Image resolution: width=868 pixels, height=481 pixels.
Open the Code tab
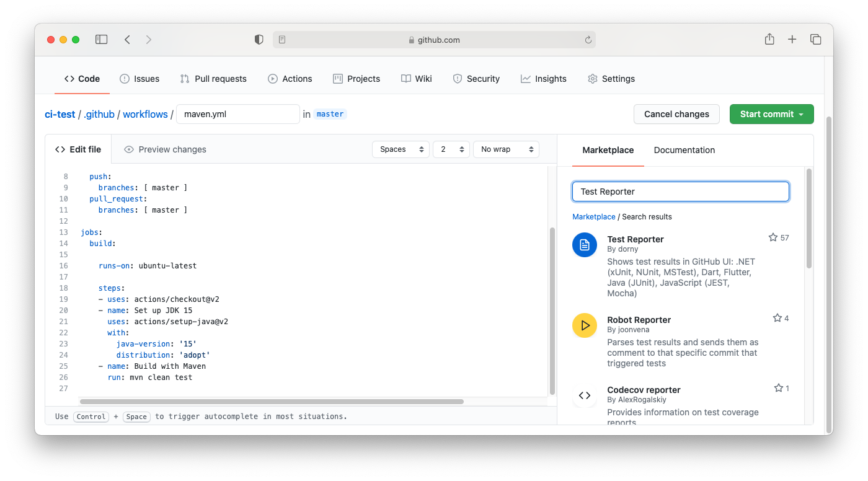(82, 79)
